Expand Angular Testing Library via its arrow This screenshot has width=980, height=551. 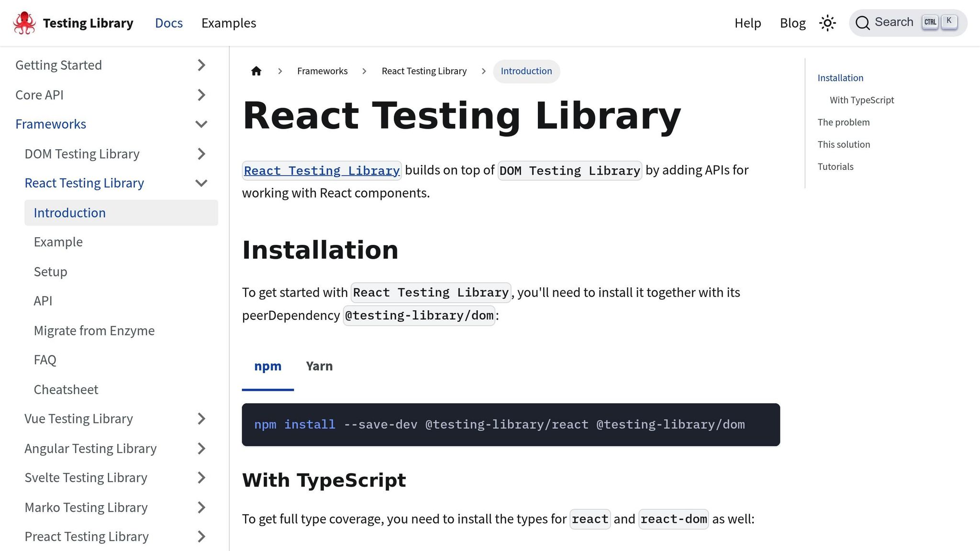[x=201, y=448]
